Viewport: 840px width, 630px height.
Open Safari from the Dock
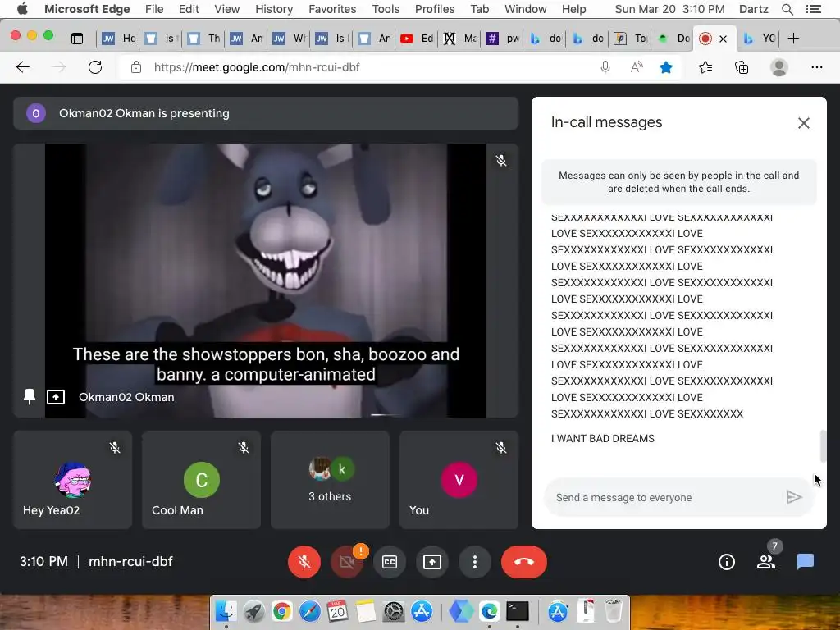[x=309, y=610]
